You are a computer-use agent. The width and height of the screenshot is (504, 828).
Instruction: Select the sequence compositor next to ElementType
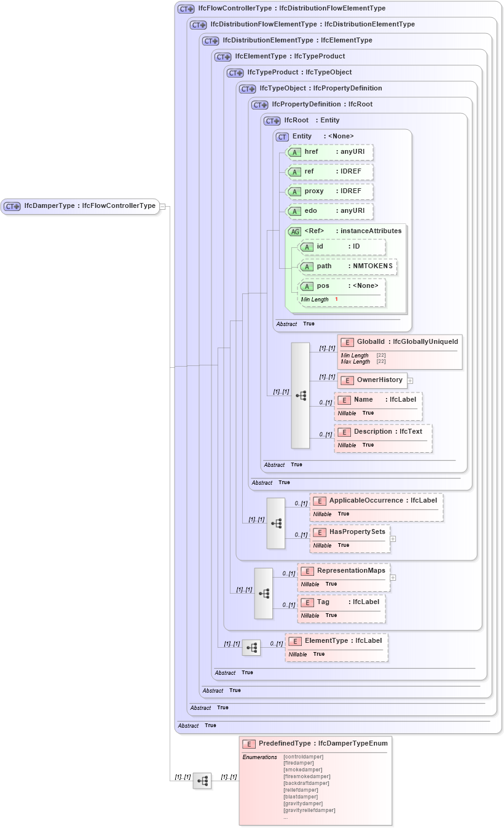251,647
